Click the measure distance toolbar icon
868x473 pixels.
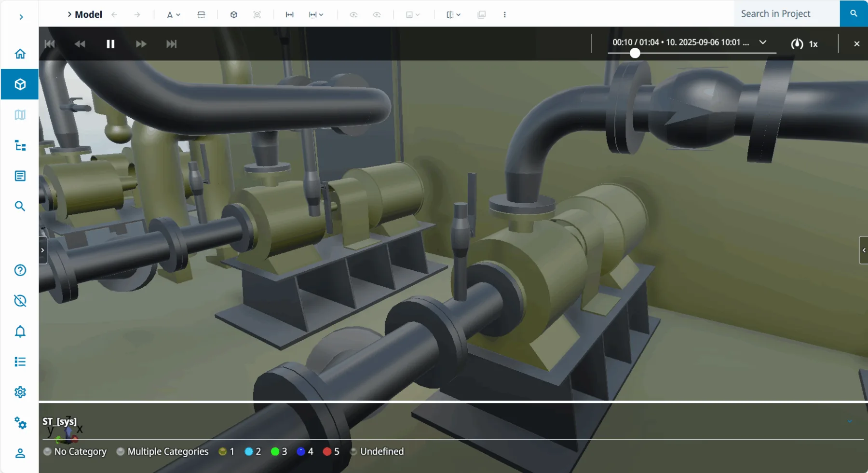289,14
